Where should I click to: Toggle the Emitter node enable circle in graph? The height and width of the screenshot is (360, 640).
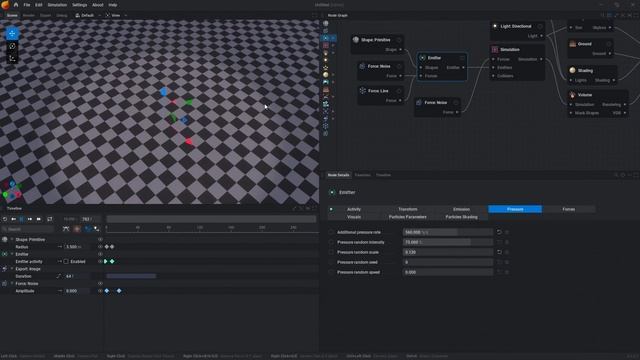point(462,58)
